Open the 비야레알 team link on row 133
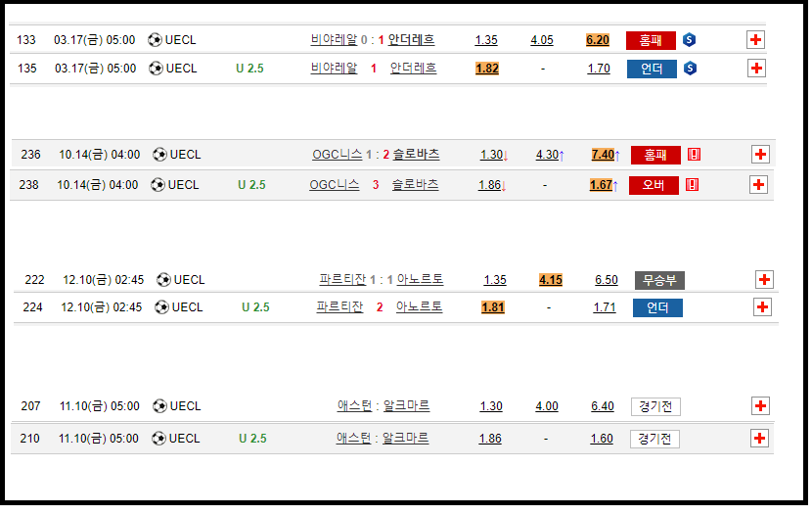Image resolution: width=812 pixels, height=515 pixels. point(334,40)
